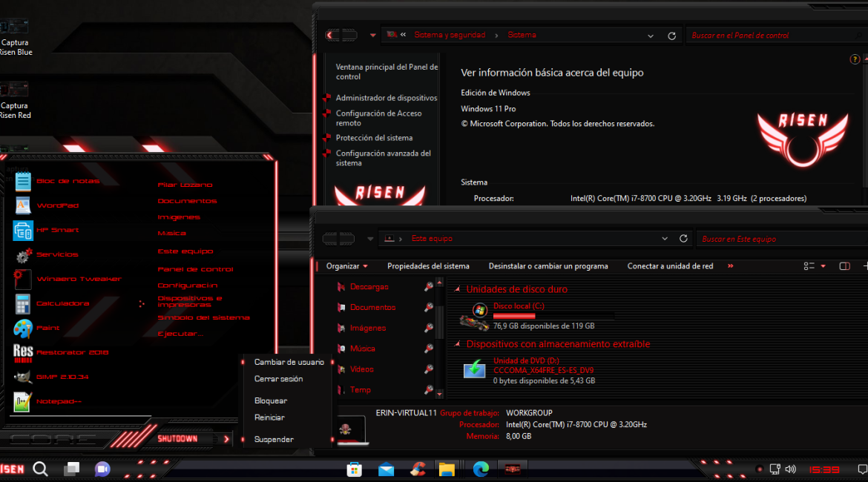Click the Disco local (C:) usage bar

(x=553, y=316)
